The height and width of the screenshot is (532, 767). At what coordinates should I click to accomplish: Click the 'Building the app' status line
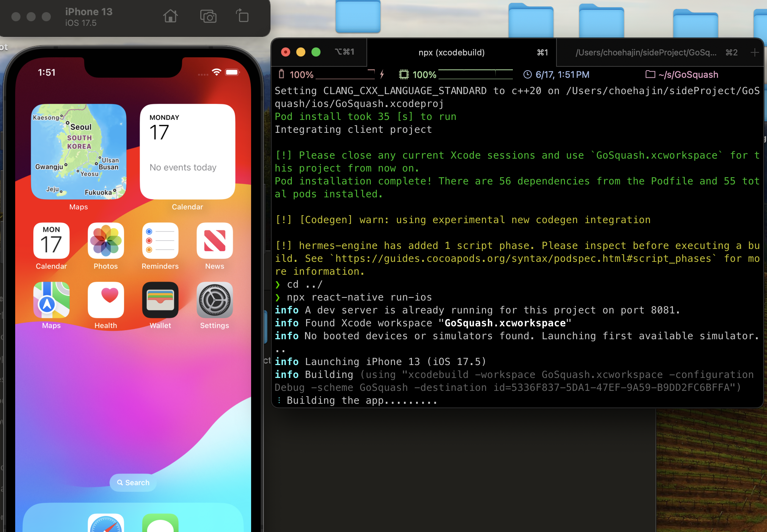(x=362, y=400)
